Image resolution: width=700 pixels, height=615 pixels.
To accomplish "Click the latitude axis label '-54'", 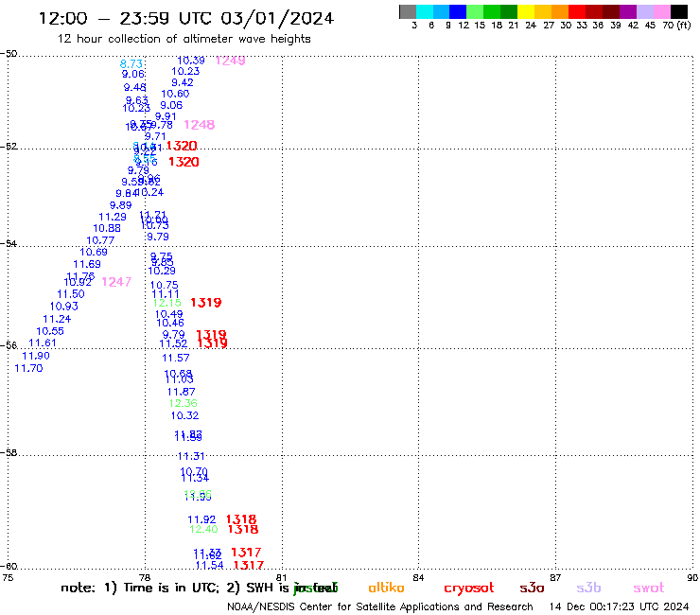I will (x=9, y=244).
